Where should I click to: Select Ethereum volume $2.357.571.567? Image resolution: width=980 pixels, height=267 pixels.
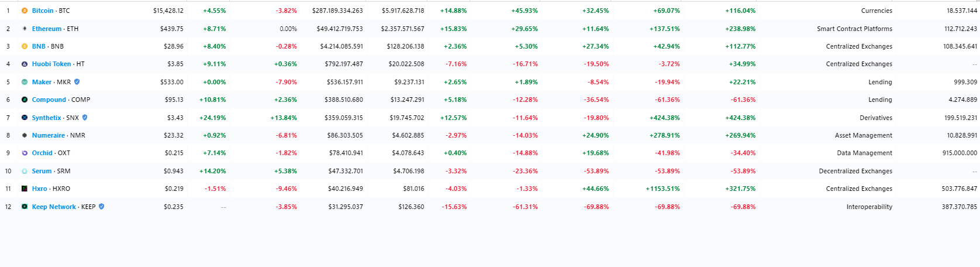[403, 29]
